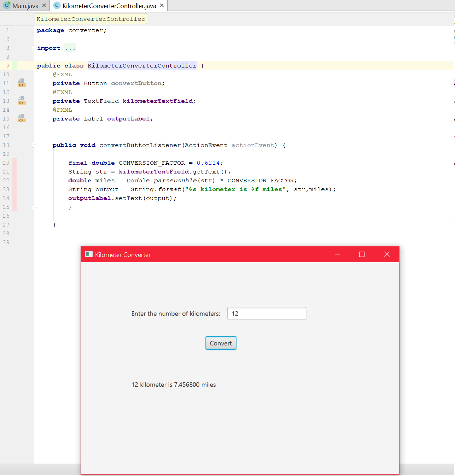Viewport: 455px width, 476px height.
Task: Close the KilometerConverterController.java tab
Action: [x=162, y=5]
